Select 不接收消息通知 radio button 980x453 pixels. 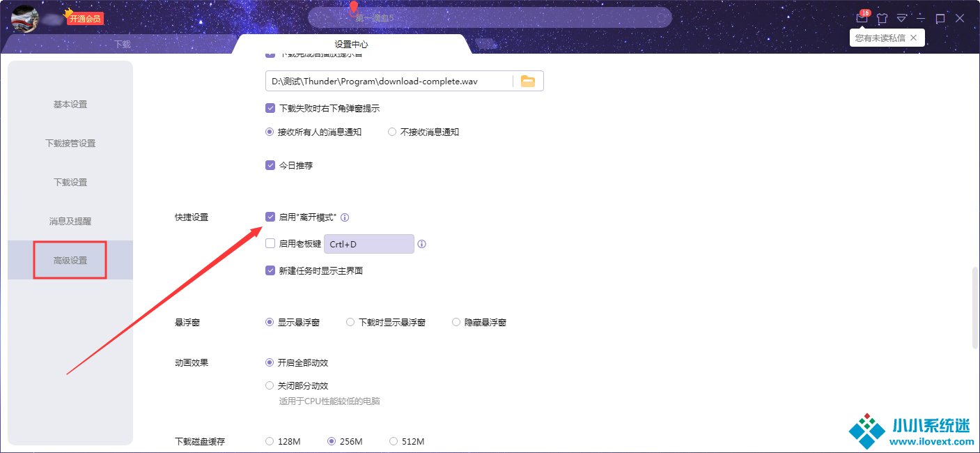[392, 132]
